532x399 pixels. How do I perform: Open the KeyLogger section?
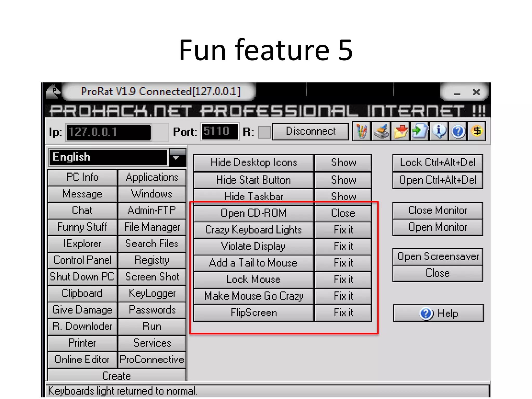pyautogui.click(x=152, y=294)
